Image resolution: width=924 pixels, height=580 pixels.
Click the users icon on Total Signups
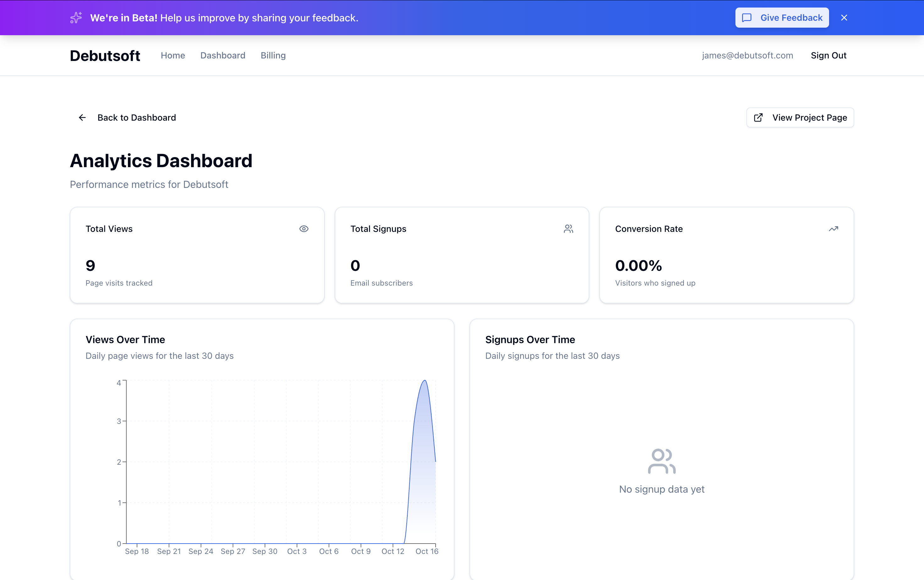pos(568,229)
